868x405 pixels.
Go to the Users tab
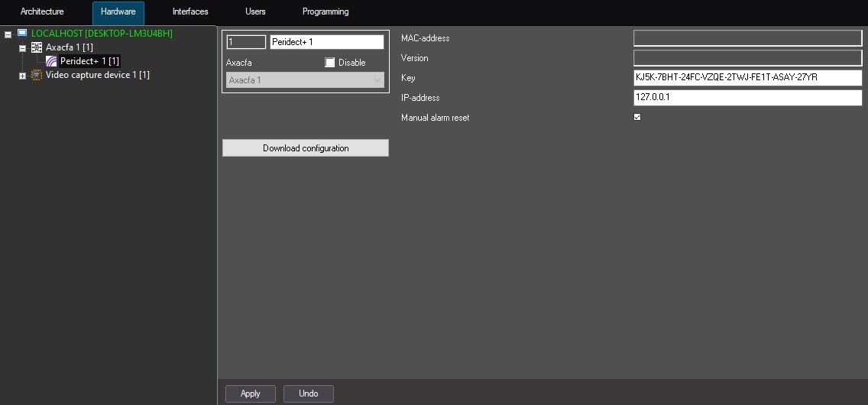pos(255,11)
